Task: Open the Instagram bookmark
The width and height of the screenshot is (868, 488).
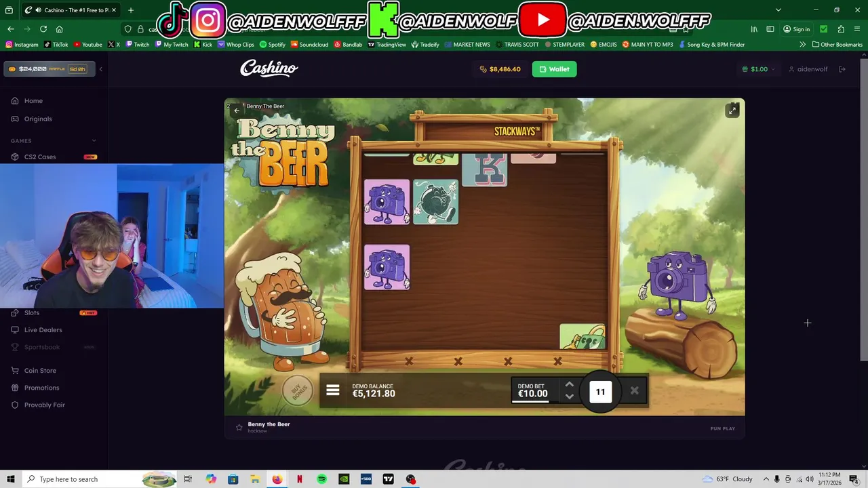Action: tap(22, 45)
